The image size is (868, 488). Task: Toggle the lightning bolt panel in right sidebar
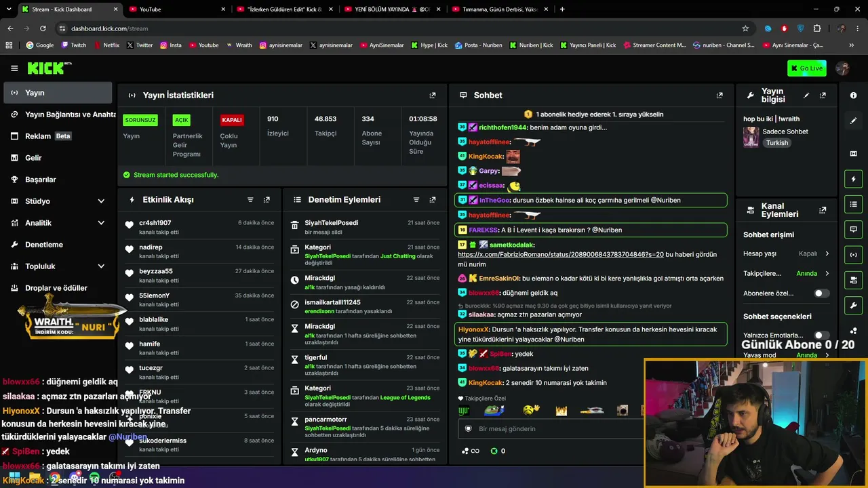pyautogui.click(x=853, y=179)
